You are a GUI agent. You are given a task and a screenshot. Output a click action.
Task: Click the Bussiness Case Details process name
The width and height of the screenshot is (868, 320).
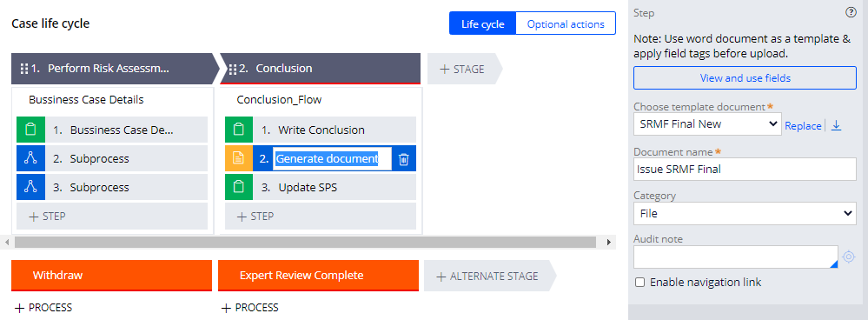86,100
